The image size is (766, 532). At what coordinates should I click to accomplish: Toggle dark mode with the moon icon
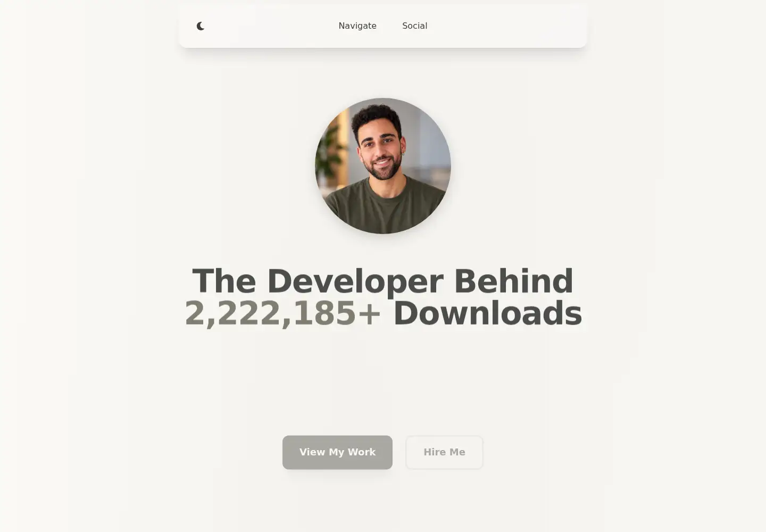coord(201,26)
